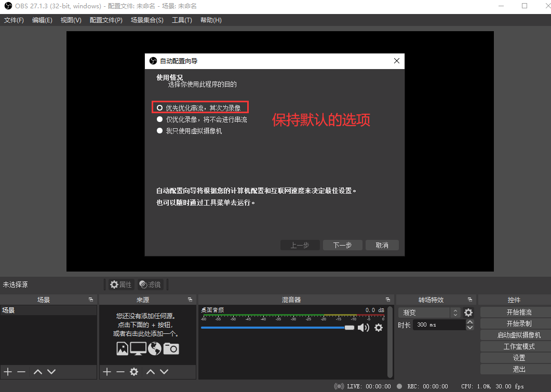Add a new scene with plus icon
The image size is (551, 392).
tap(8, 372)
